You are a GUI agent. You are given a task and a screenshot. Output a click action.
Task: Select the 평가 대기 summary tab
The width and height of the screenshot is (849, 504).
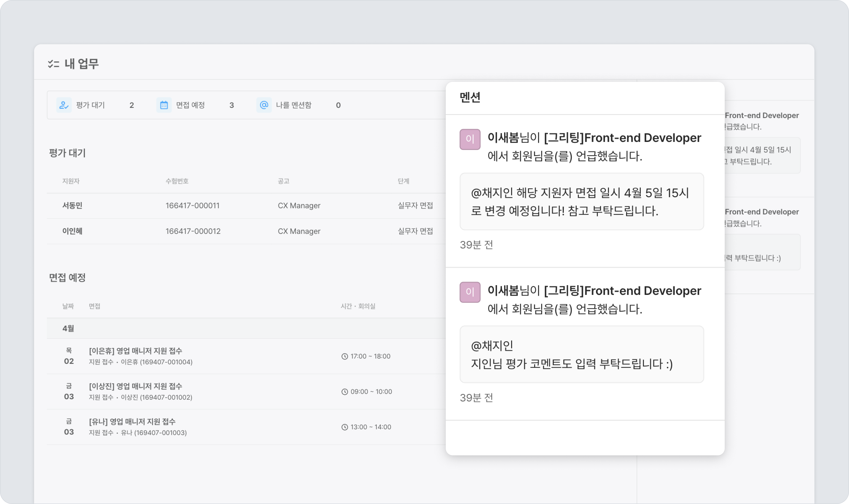[x=90, y=105]
